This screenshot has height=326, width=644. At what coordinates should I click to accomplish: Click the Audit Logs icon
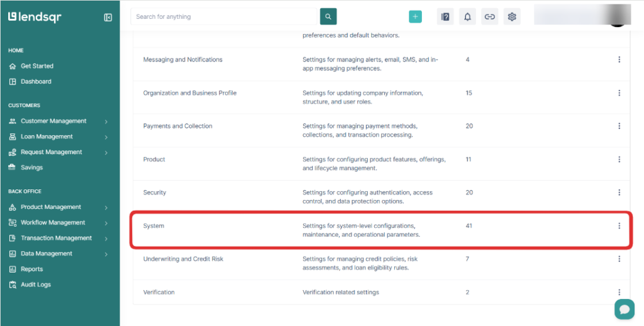[x=13, y=284]
